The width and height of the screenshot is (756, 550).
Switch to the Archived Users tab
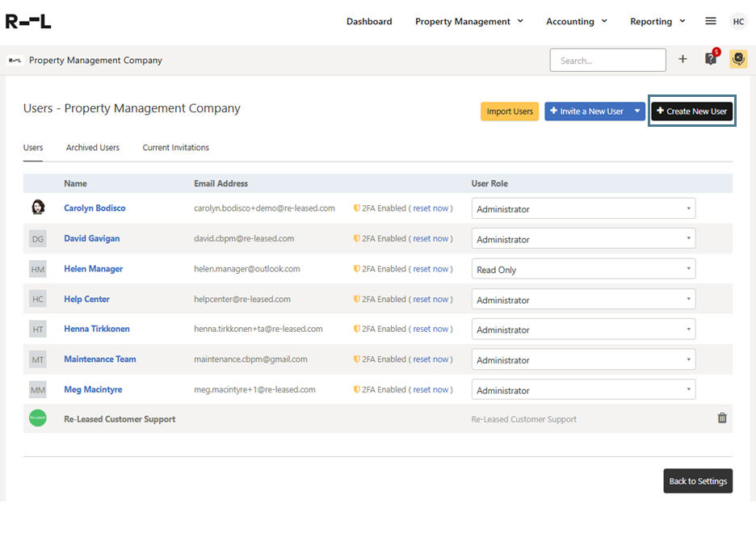[x=93, y=148]
